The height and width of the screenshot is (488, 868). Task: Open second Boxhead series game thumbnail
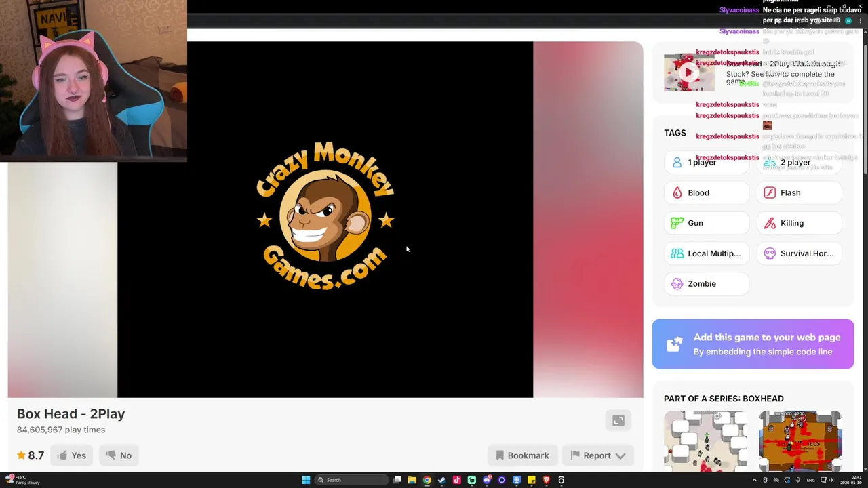pos(800,441)
